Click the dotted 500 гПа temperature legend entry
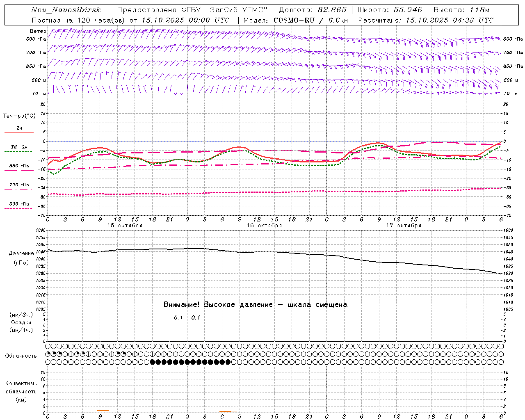This screenshot has width=525, height=420. click(x=19, y=204)
